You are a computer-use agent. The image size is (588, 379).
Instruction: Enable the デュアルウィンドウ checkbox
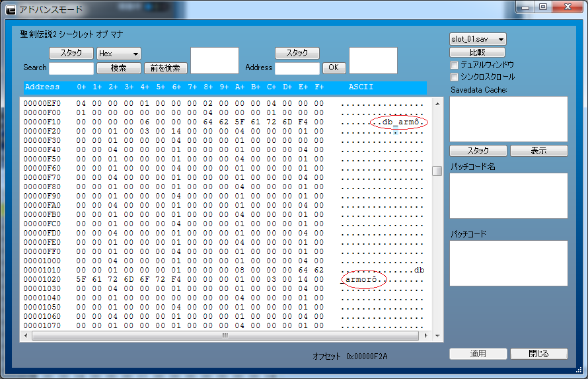[455, 65]
